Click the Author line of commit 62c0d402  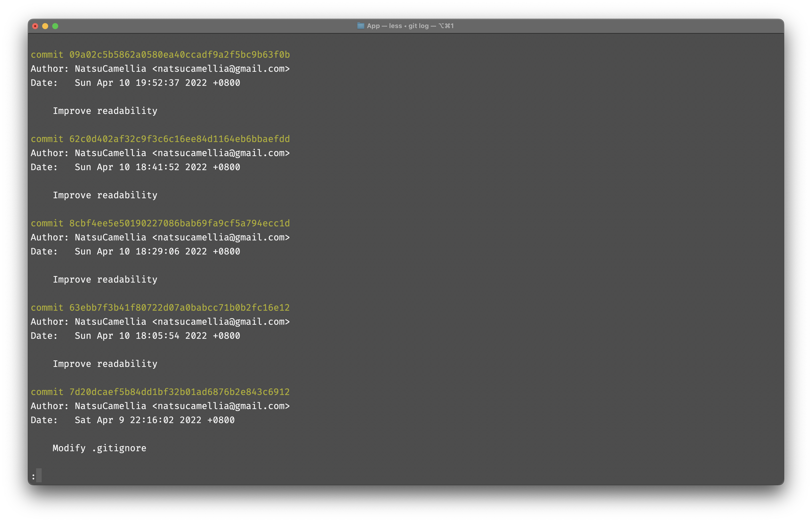160,153
